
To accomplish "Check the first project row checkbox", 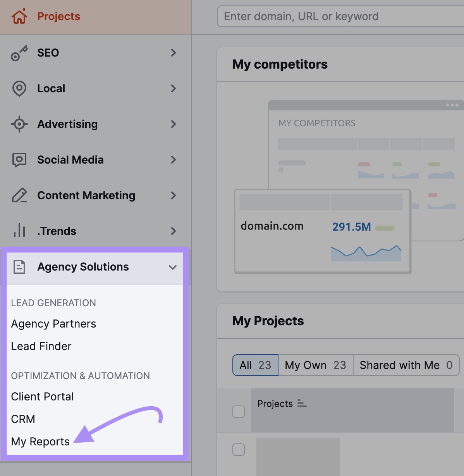I will click(x=239, y=412).
